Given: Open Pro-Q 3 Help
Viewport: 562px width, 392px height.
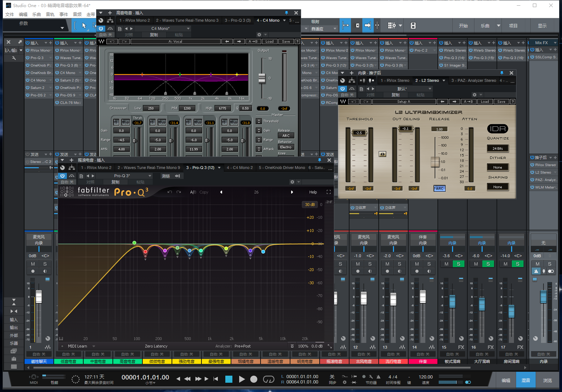Looking at the screenshot, I should [313, 192].
